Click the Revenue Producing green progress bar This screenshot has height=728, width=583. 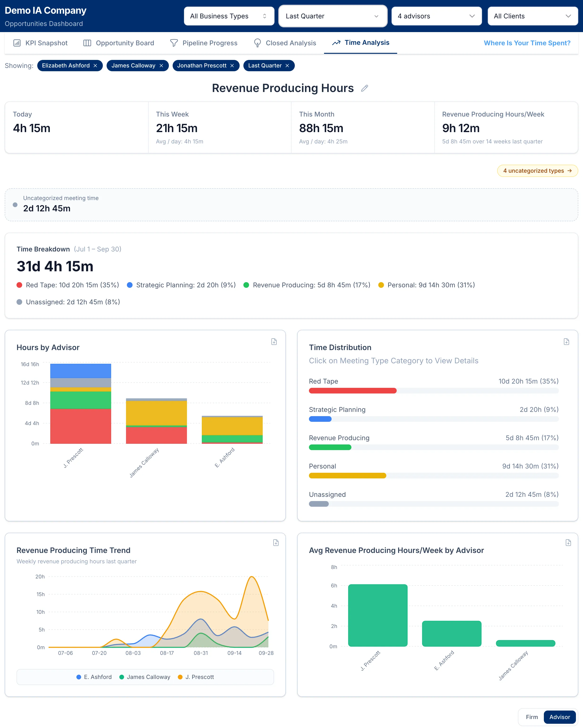[330, 448]
